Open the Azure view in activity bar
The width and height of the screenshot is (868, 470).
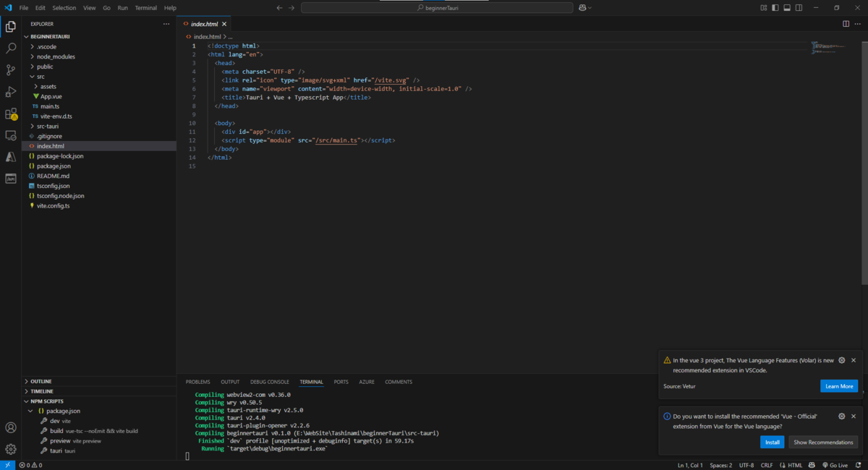click(x=11, y=157)
